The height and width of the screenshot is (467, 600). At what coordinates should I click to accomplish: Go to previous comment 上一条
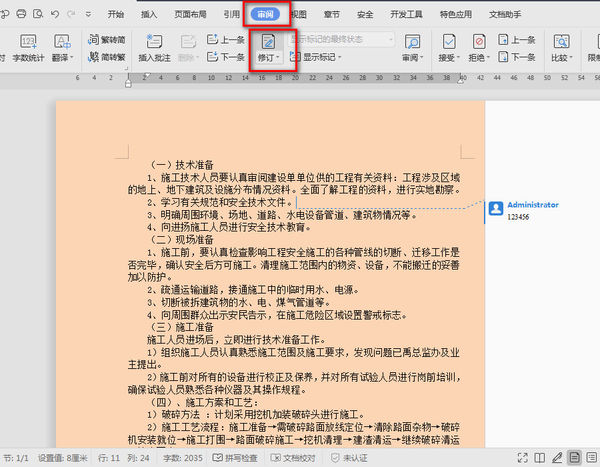click(x=225, y=39)
